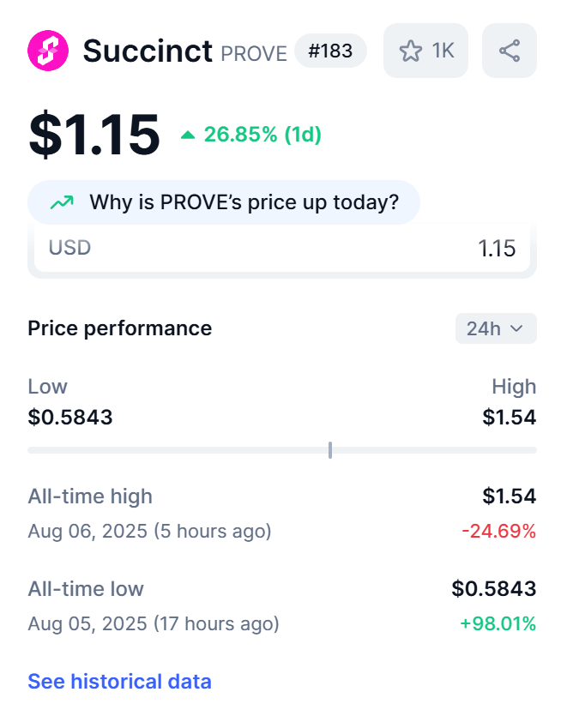Click the green price-up triangle icon
The image size is (561, 728).
(x=187, y=135)
